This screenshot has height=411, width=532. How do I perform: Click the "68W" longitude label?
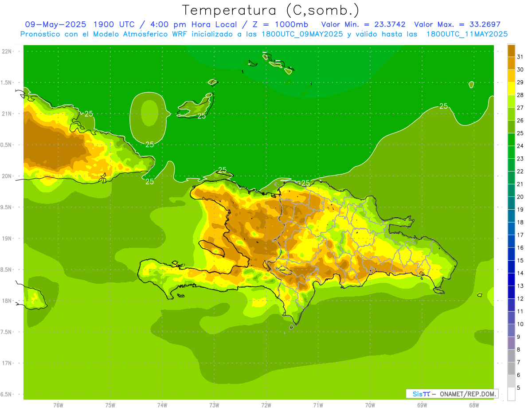tap(474, 405)
